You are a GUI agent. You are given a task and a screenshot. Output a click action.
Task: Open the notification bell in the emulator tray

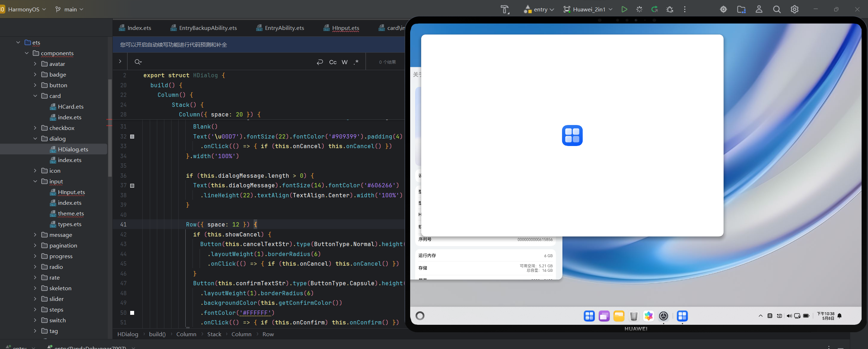(840, 316)
